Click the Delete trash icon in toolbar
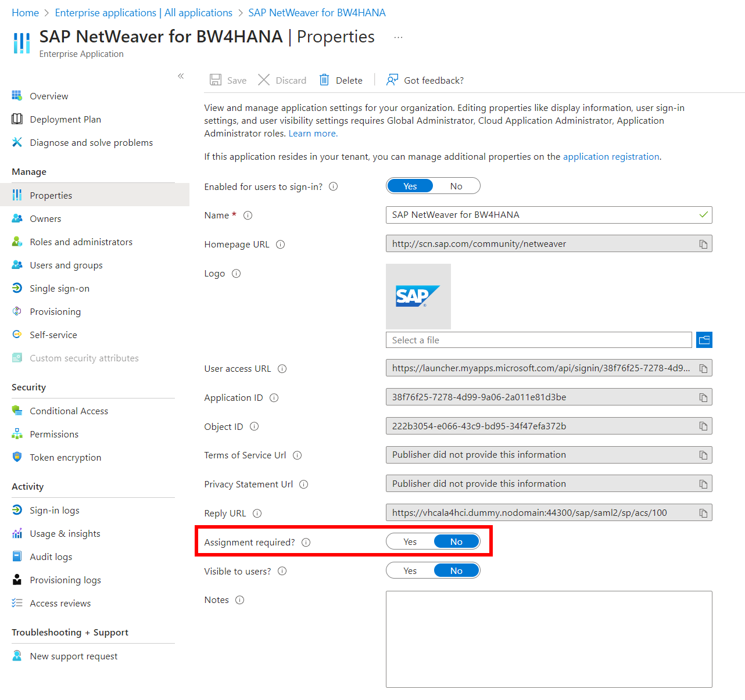Screen dimensions: 745x700 tap(324, 80)
